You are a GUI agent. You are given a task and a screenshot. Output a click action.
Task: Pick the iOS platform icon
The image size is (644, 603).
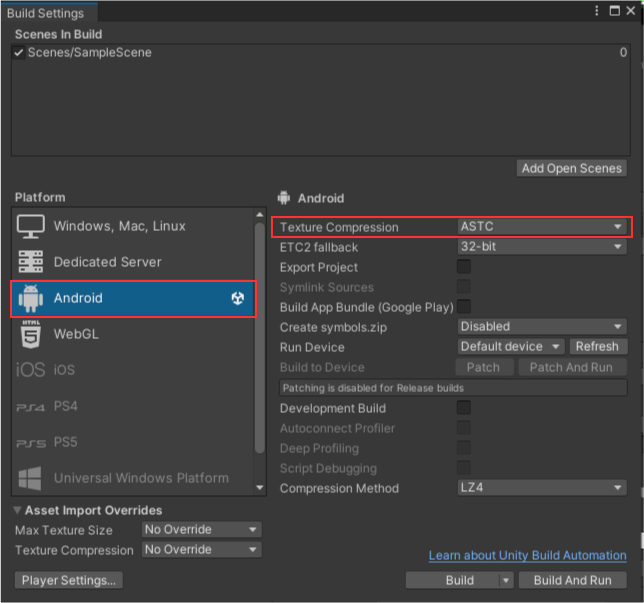[x=30, y=370]
